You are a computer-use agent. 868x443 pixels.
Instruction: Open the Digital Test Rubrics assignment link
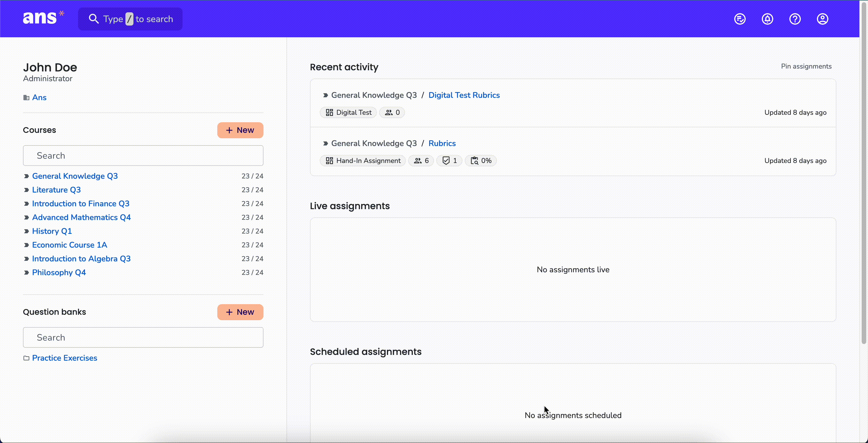click(x=464, y=95)
